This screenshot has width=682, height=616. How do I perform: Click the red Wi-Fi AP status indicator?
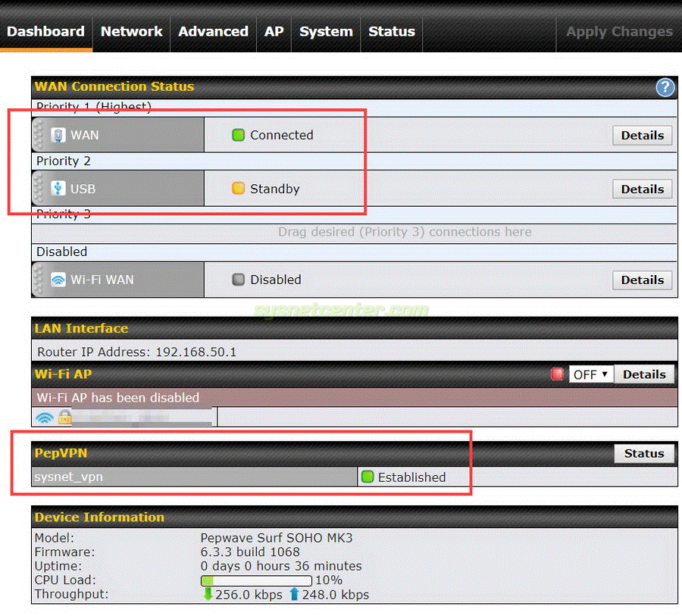pyautogui.click(x=557, y=374)
